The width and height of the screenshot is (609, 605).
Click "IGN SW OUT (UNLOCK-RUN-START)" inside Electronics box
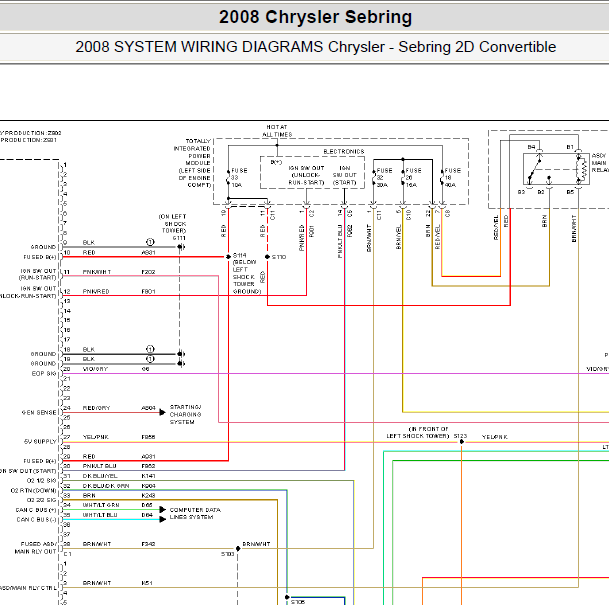[x=306, y=175]
